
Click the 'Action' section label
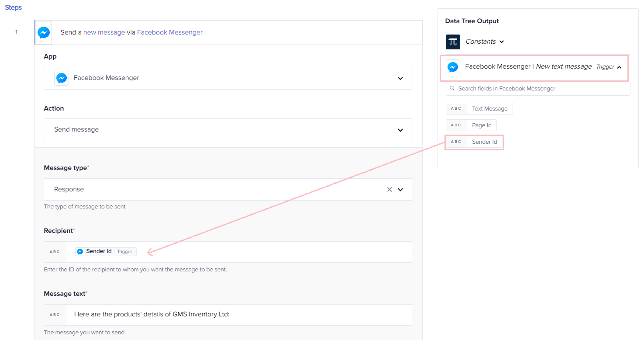54,108
